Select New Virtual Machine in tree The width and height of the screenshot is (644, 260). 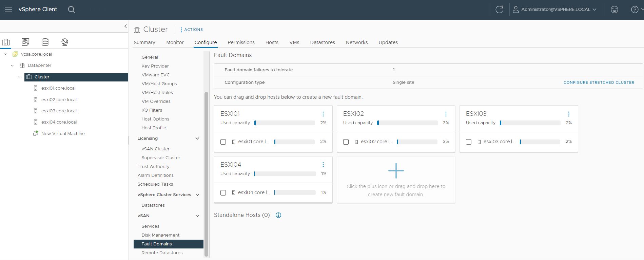tap(63, 134)
